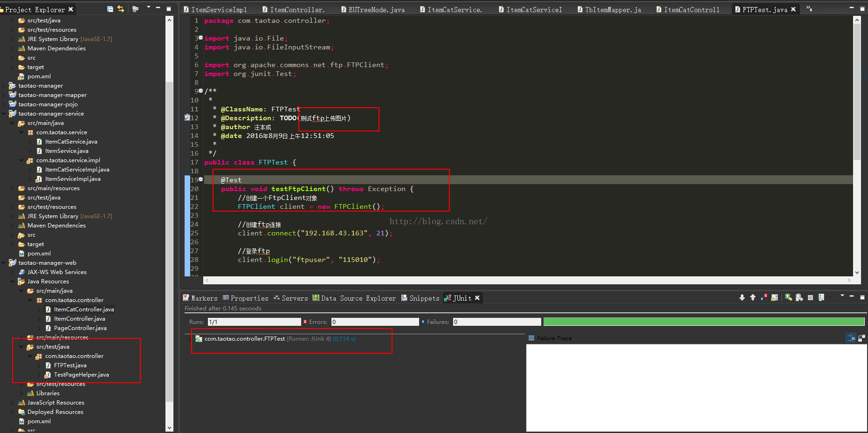Click compare result icon in Failure Trace
This screenshot has width=868, height=433.
tap(861, 338)
